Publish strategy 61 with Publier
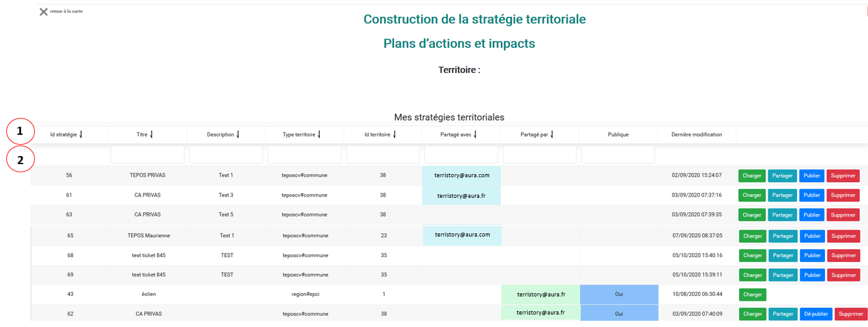The width and height of the screenshot is (868, 327). click(x=812, y=195)
